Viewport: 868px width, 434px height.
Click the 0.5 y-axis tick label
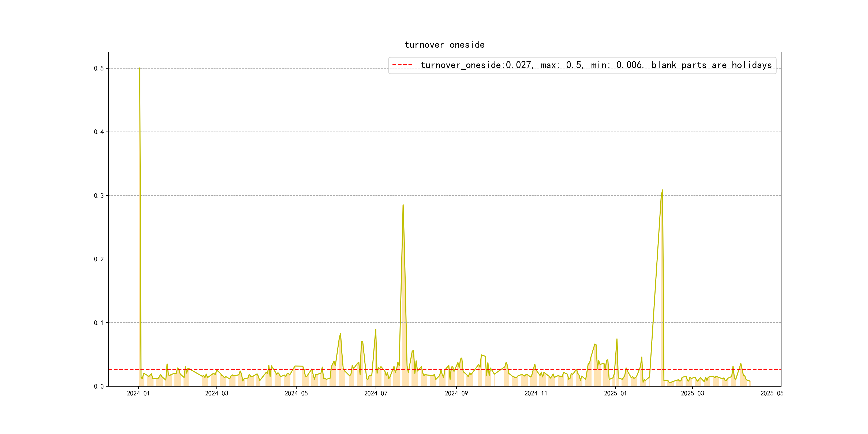pyautogui.click(x=99, y=68)
